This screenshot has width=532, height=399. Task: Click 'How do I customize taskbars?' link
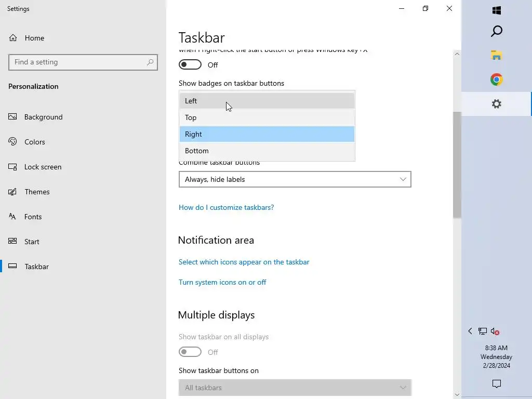click(226, 207)
